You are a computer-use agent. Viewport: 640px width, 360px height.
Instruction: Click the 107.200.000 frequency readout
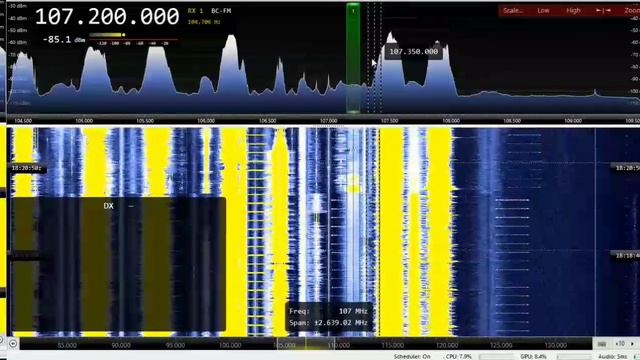107,17
